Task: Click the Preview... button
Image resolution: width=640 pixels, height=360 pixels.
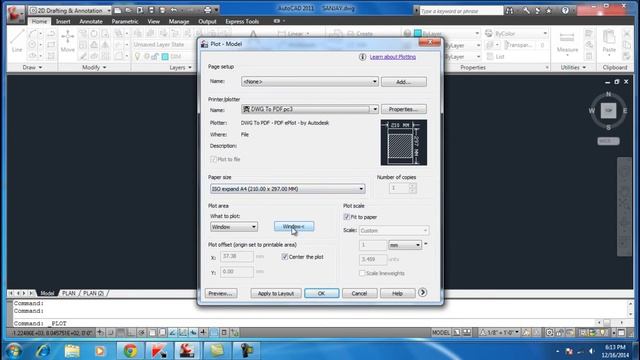Action: pos(221,293)
